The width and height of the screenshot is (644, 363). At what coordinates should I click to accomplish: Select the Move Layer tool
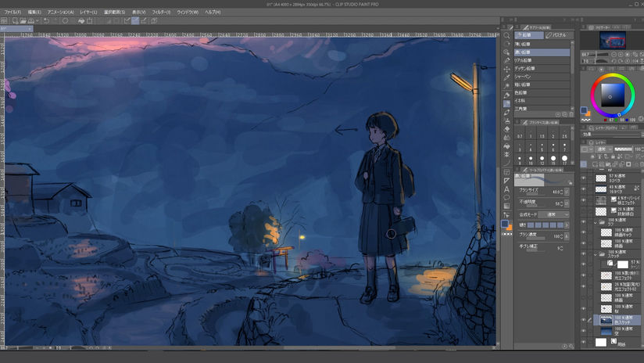coord(506,70)
